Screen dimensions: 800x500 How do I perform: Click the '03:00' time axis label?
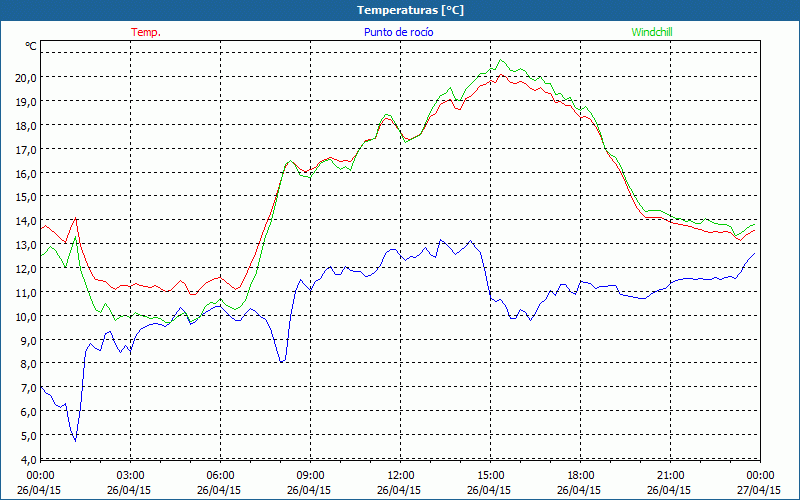(131, 476)
